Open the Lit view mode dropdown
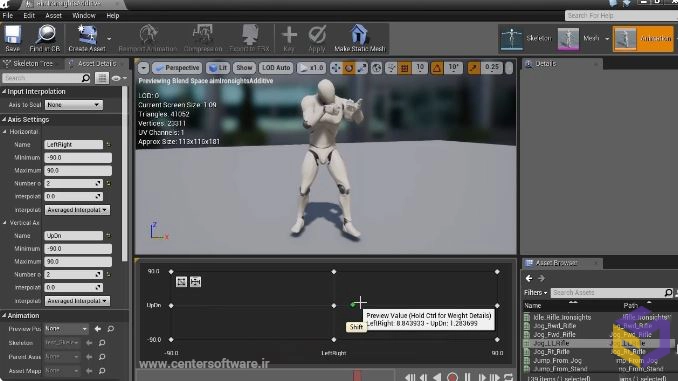Image resolution: width=678 pixels, height=381 pixels. click(218, 68)
